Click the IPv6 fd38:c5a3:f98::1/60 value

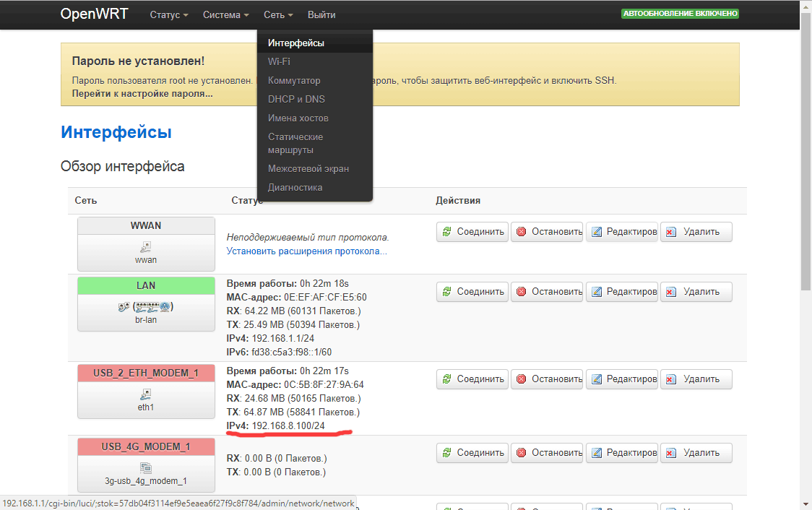tap(292, 353)
